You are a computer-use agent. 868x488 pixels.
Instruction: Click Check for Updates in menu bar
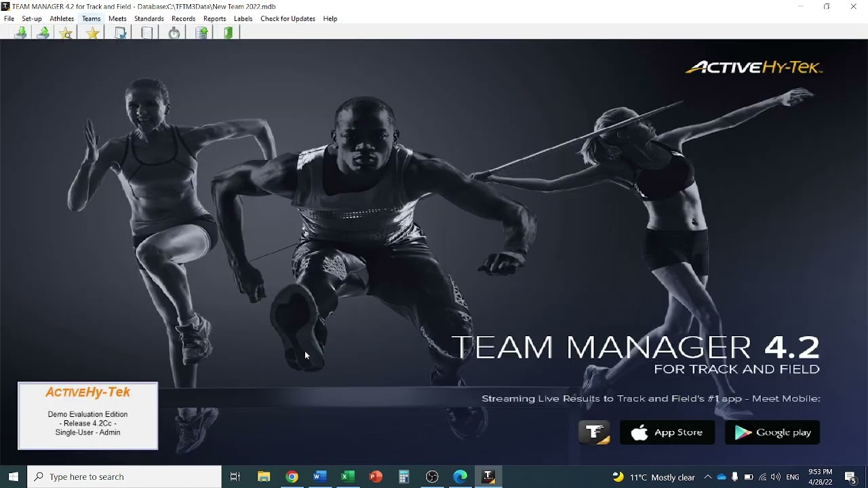[288, 18]
